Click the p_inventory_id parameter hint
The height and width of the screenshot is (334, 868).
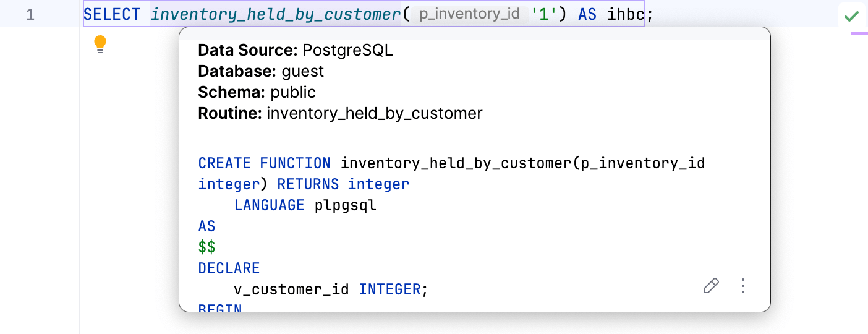coord(469,14)
